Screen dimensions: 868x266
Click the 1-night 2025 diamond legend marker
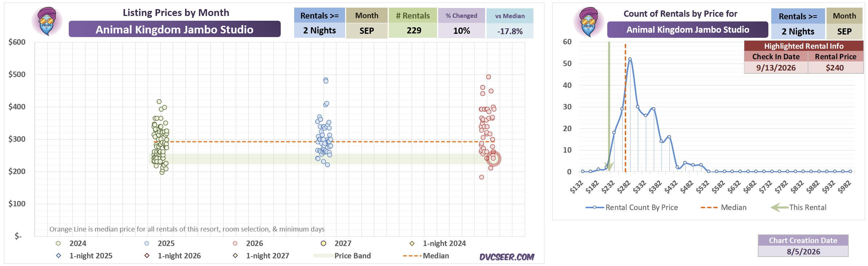point(59,256)
